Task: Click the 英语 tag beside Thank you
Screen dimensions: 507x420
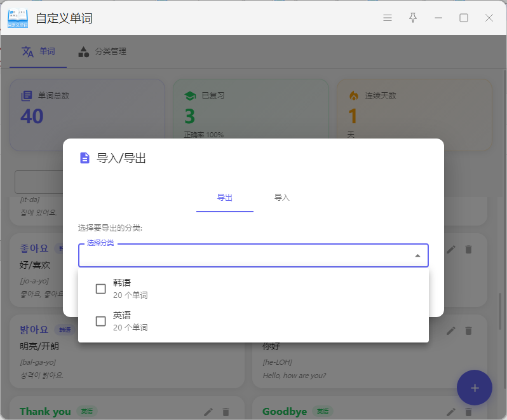Action: point(86,412)
